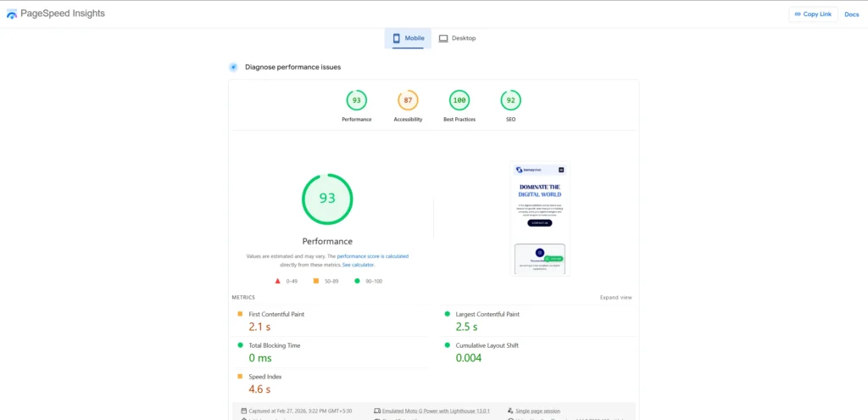Click the PageSpeed Insights logo icon
868x420 pixels.
coord(12,14)
